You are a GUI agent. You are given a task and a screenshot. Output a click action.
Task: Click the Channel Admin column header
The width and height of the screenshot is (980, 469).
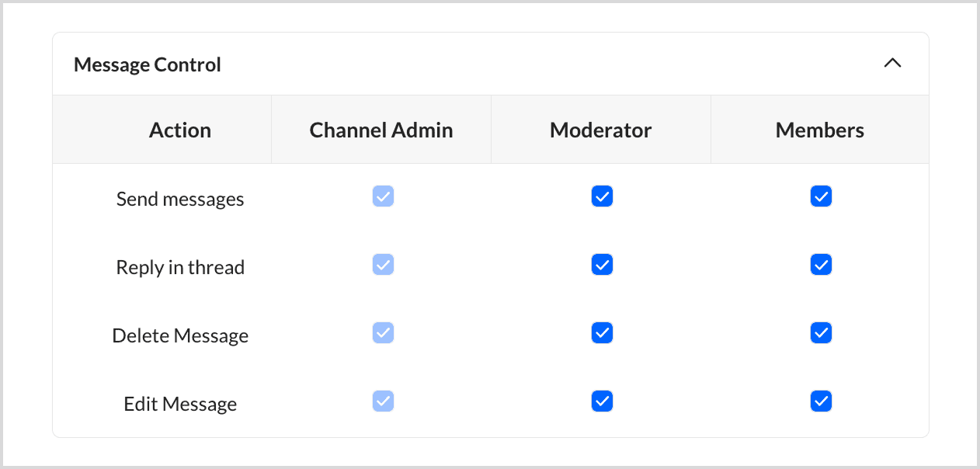[381, 130]
